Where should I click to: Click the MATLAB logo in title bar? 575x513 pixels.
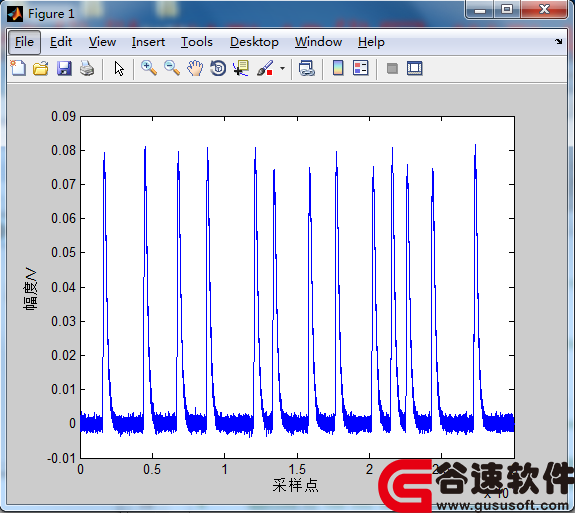click(x=15, y=14)
